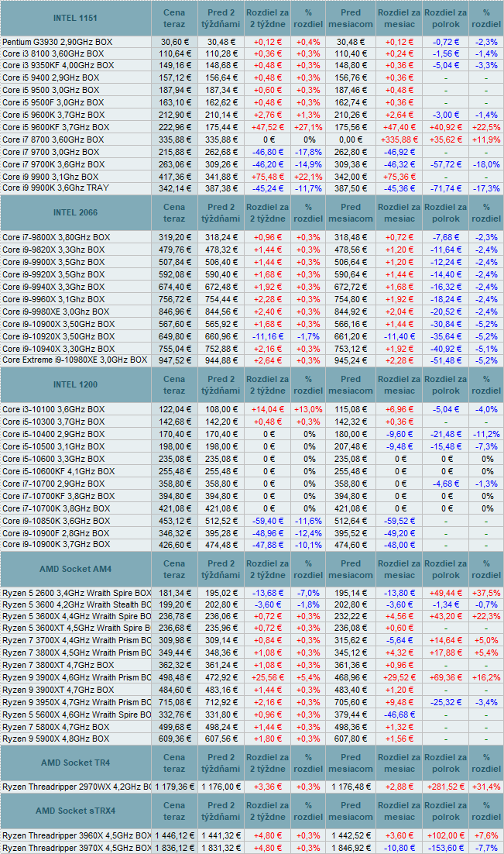Image resolution: width=504 pixels, height=854 pixels.
Task: Click Ryzen 5 2600 3,4GHz Wraith Spire row
Action: 76,593
